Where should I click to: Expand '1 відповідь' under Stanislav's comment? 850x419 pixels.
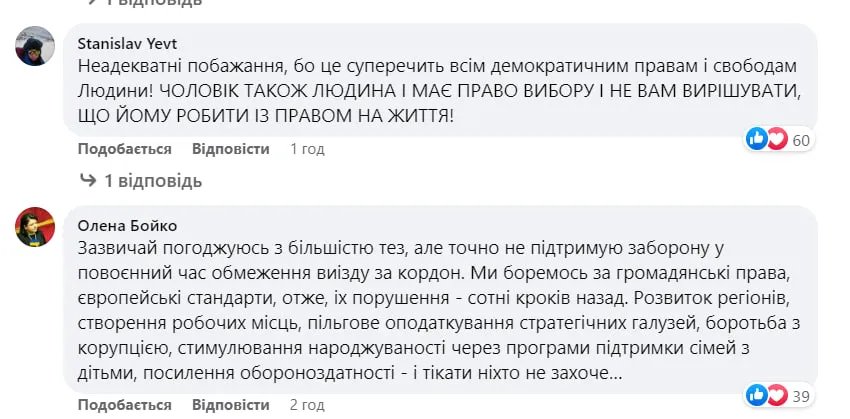pyautogui.click(x=153, y=181)
